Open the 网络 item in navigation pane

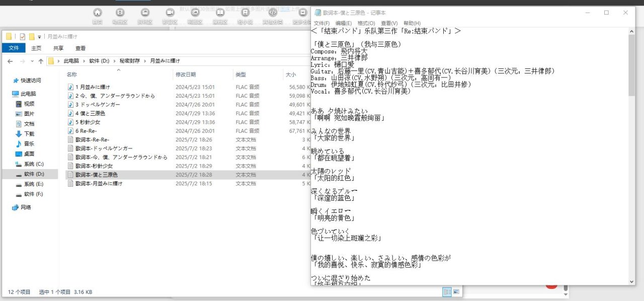[25, 207]
